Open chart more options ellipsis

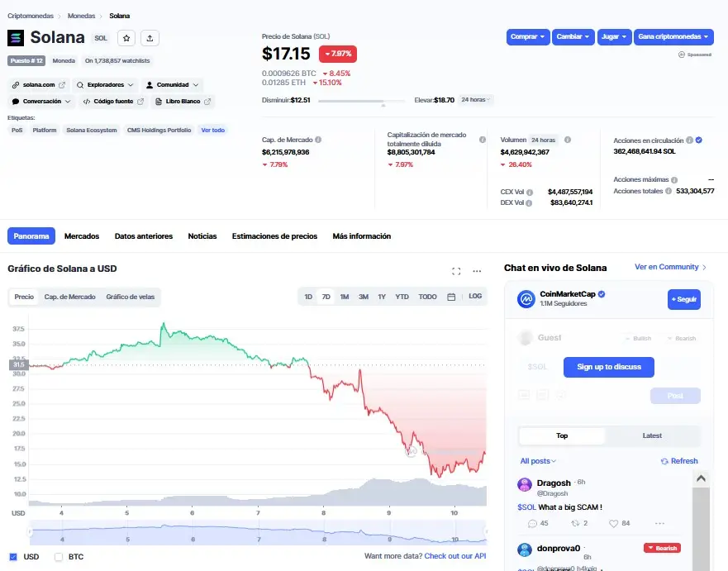pyautogui.click(x=477, y=271)
